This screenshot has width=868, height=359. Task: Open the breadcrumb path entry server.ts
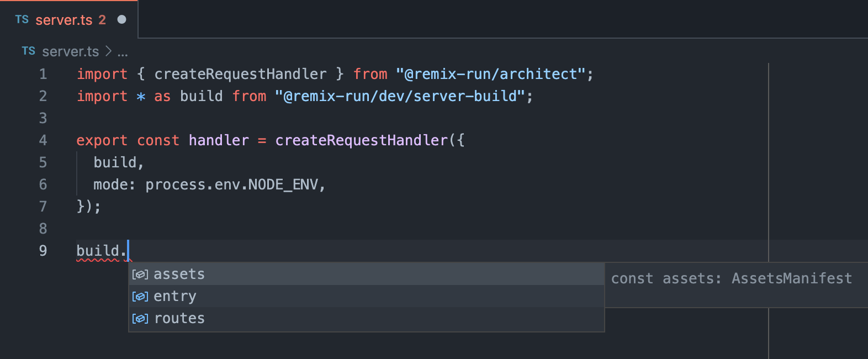coord(71,51)
